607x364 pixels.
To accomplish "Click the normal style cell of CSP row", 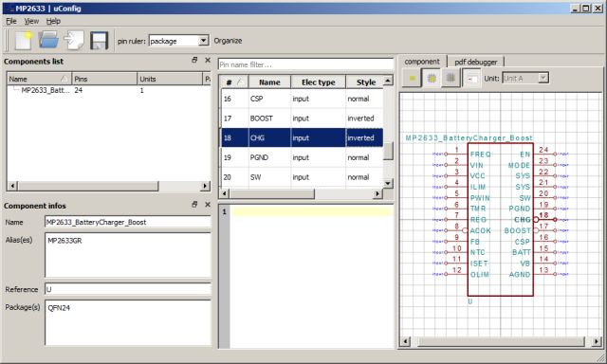I will [364, 99].
